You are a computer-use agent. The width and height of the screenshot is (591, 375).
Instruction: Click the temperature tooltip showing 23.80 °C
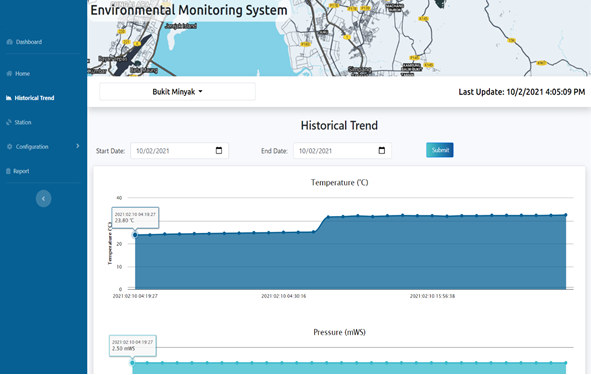(135, 217)
